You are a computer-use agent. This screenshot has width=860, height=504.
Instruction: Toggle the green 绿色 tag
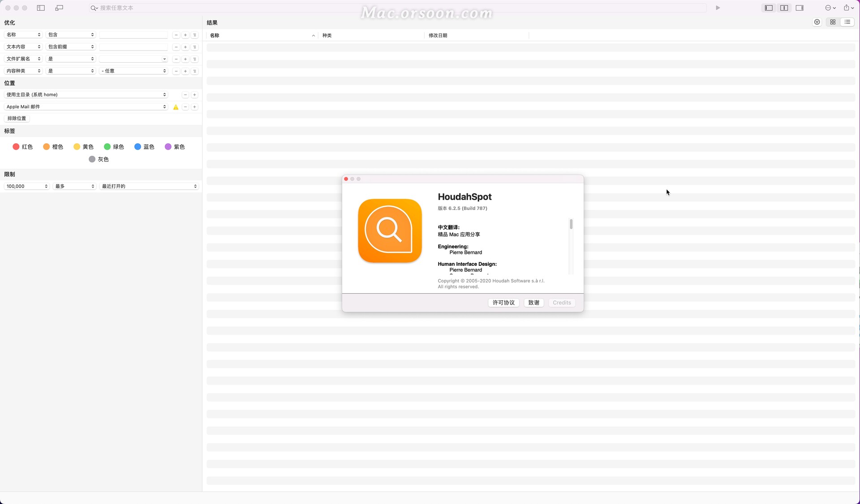(114, 147)
